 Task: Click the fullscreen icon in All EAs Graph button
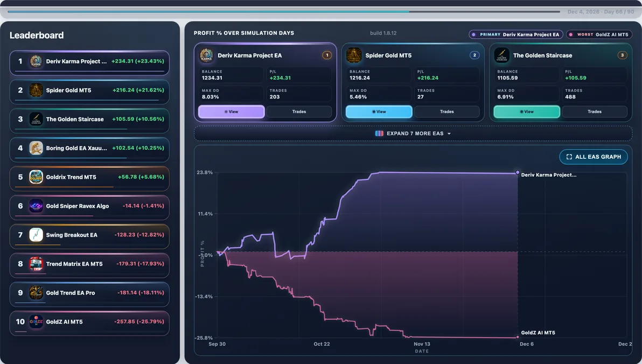click(x=569, y=157)
